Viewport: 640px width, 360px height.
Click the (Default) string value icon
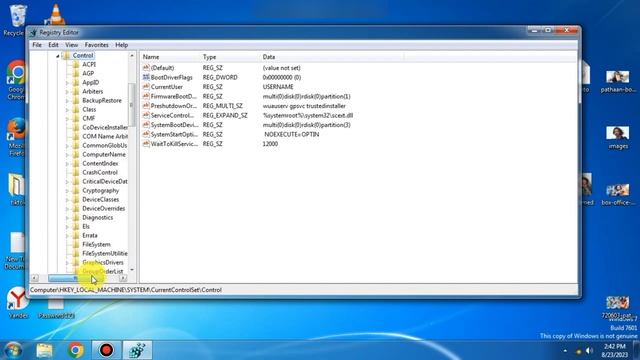pos(146,68)
